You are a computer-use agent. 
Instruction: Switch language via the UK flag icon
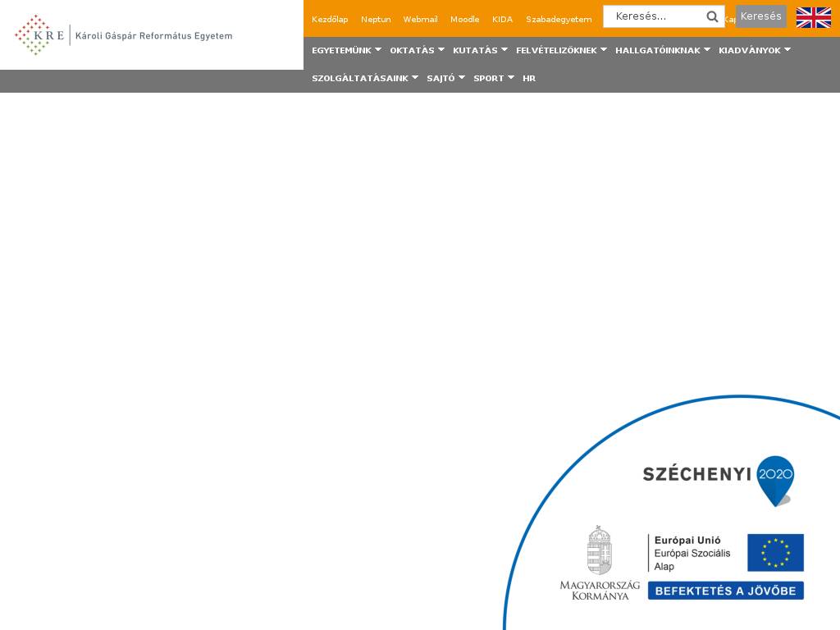click(813, 17)
